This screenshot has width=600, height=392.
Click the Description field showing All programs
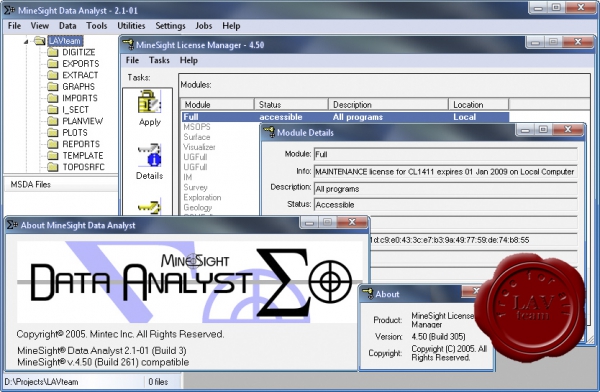[x=445, y=189]
